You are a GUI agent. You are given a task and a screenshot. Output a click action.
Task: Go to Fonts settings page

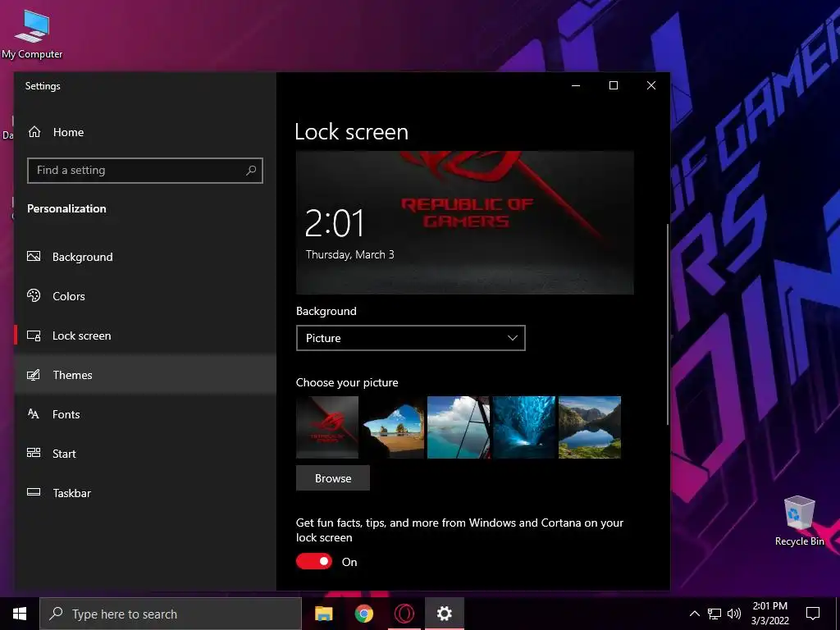click(144, 414)
